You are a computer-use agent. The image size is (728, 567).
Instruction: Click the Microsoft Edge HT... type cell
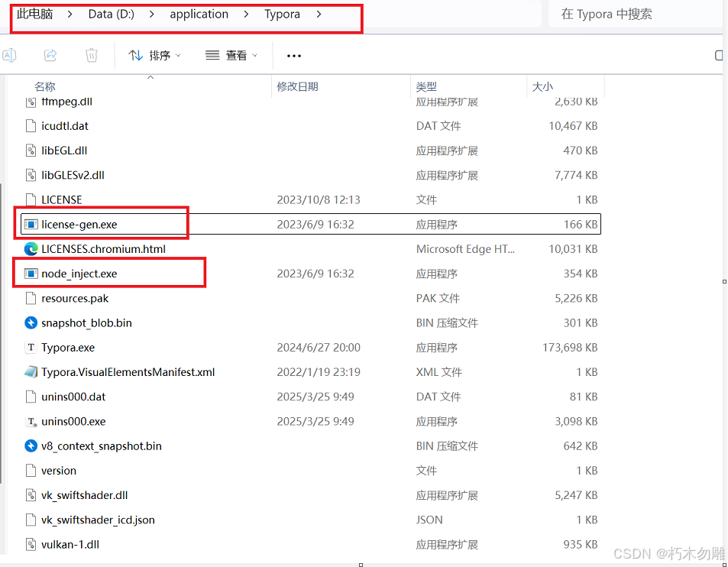click(x=465, y=249)
